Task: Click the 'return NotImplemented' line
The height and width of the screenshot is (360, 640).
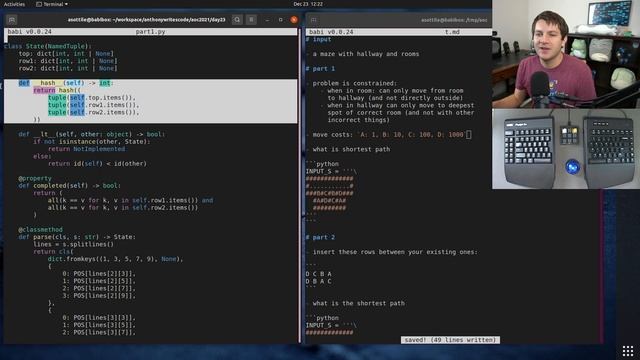Action: 87,149
